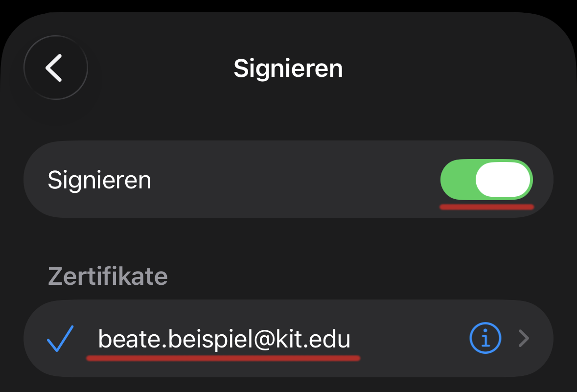Tap the back arrow button
This screenshot has height=392, width=577.
[55, 68]
